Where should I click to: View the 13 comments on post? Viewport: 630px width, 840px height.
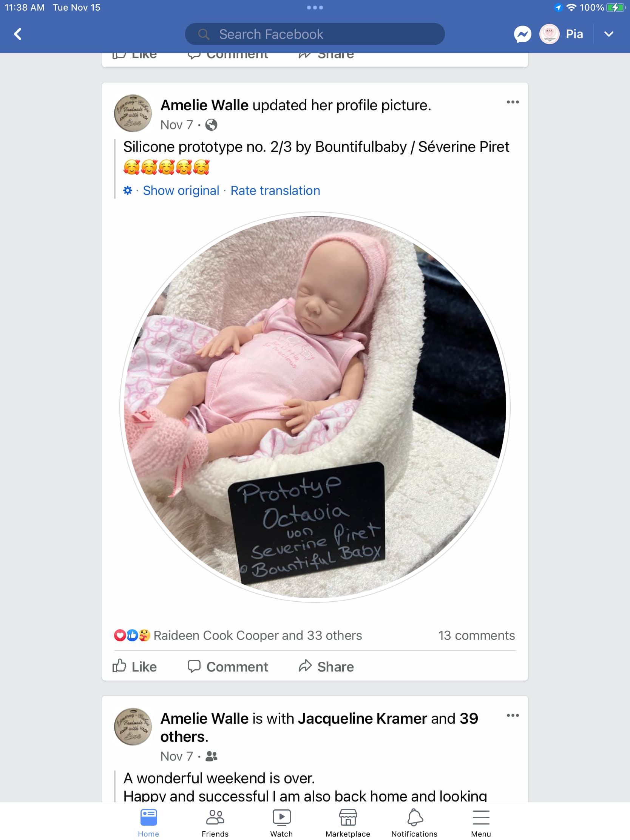coord(476,635)
